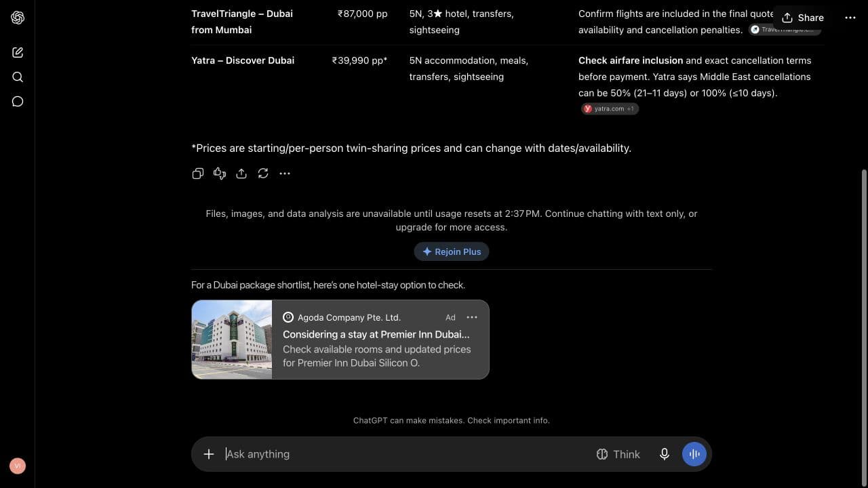Start dictation with the microphone icon

[x=665, y=454]
